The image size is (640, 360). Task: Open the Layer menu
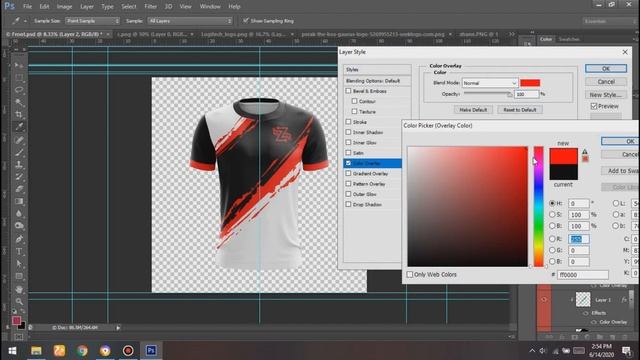coord(87,7)
